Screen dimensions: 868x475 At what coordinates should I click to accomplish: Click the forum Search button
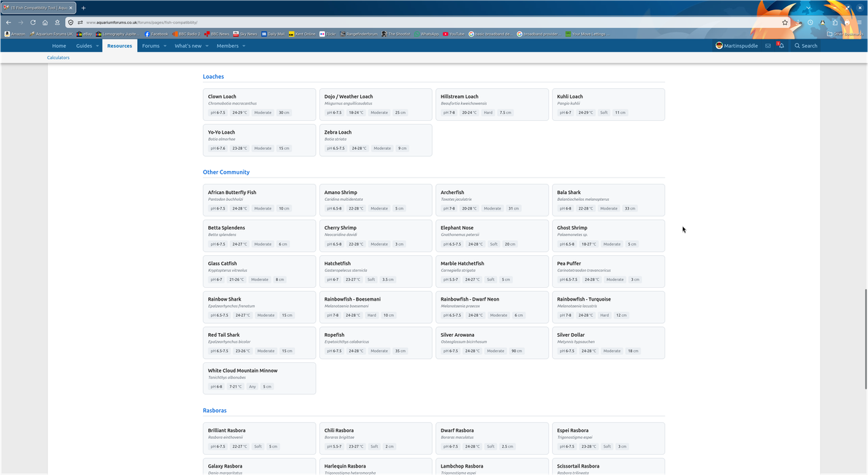pos(806,45)
